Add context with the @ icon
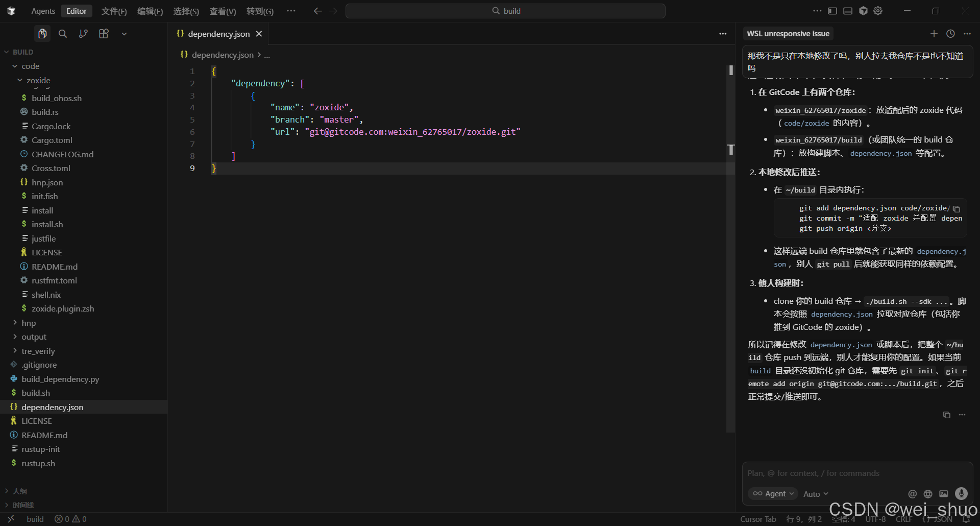 pos(912,494)
